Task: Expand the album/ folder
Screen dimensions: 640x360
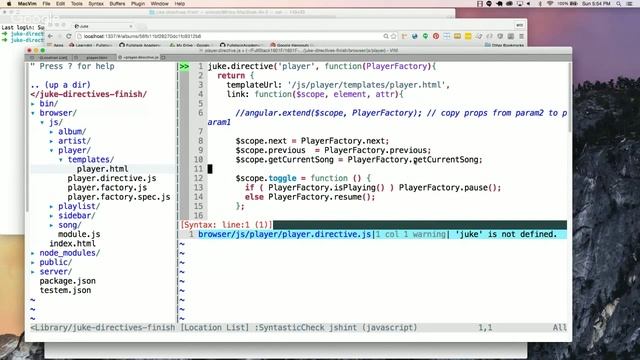Action: (x=51, y=132)
